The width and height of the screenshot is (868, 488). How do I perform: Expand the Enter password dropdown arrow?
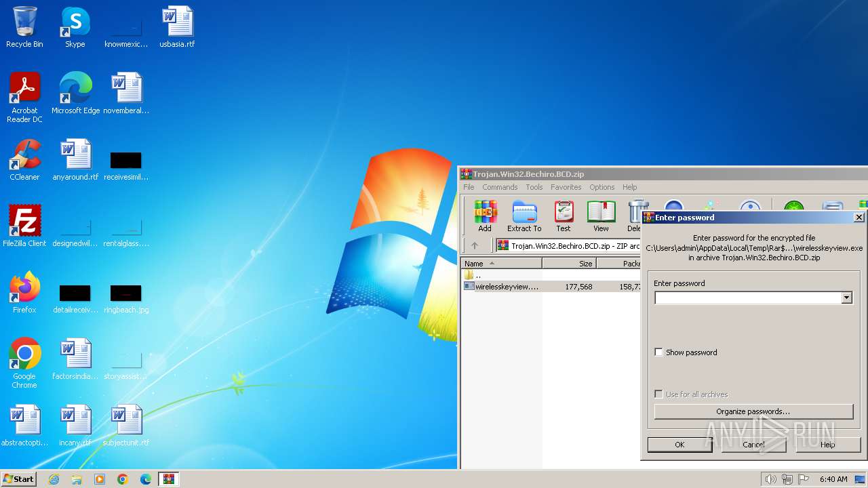tap(846, 298)
